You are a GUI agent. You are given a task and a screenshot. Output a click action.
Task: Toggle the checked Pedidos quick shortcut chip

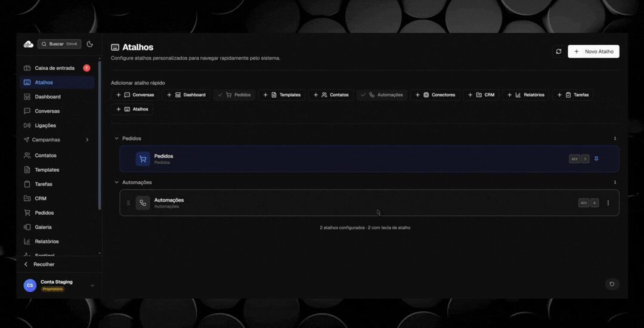click(234, 95)
